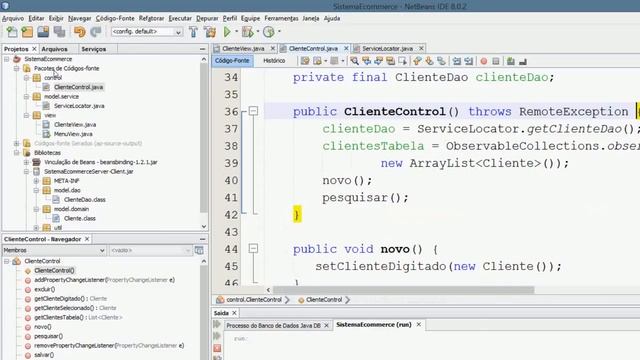
Task: Click the Last Edit icon in editor toolbar
Action: tap(305, 61)
